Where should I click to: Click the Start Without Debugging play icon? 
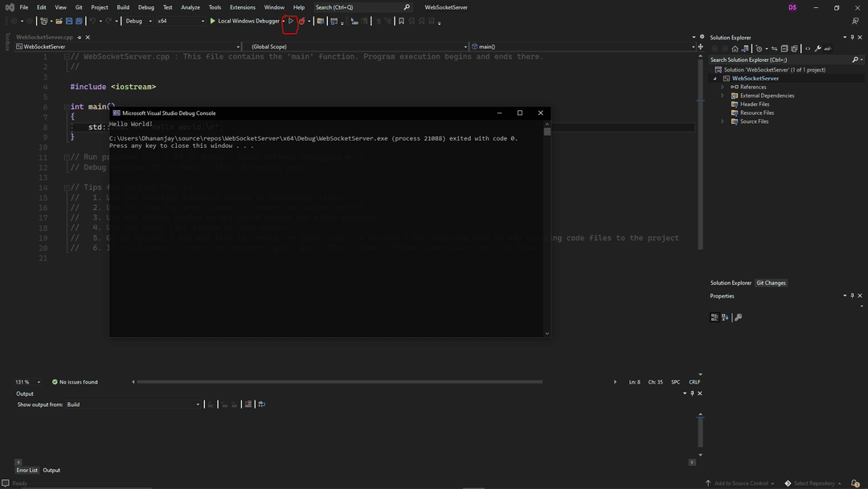point(291,21)
